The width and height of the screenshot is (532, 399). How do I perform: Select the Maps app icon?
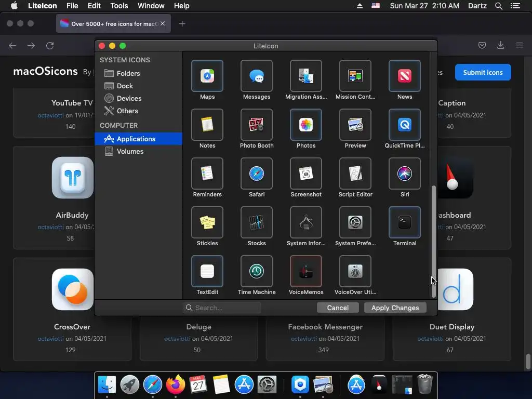coord(207,76)
